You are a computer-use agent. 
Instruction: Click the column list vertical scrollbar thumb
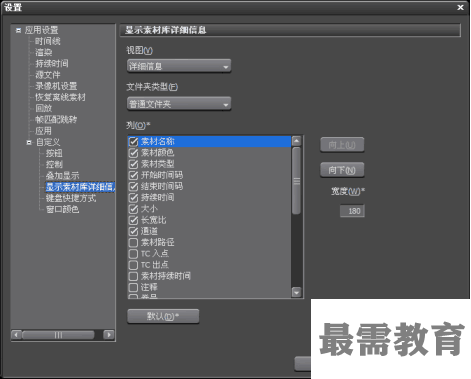tap(296, 181)
